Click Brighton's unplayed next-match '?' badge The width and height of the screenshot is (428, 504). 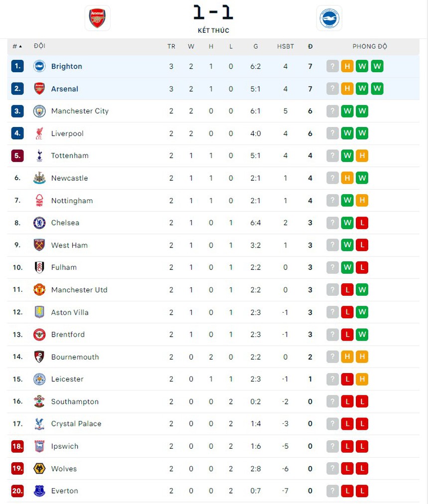332,66
